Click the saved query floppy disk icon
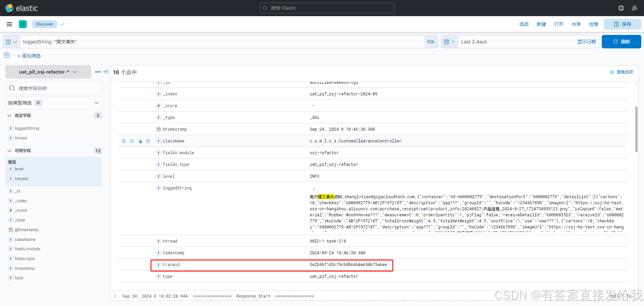 (9, 42)
